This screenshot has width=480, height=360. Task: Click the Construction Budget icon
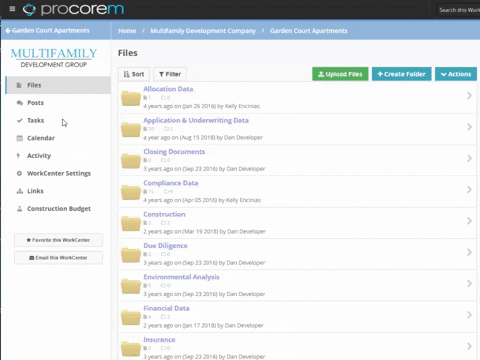tap(20, 209)
